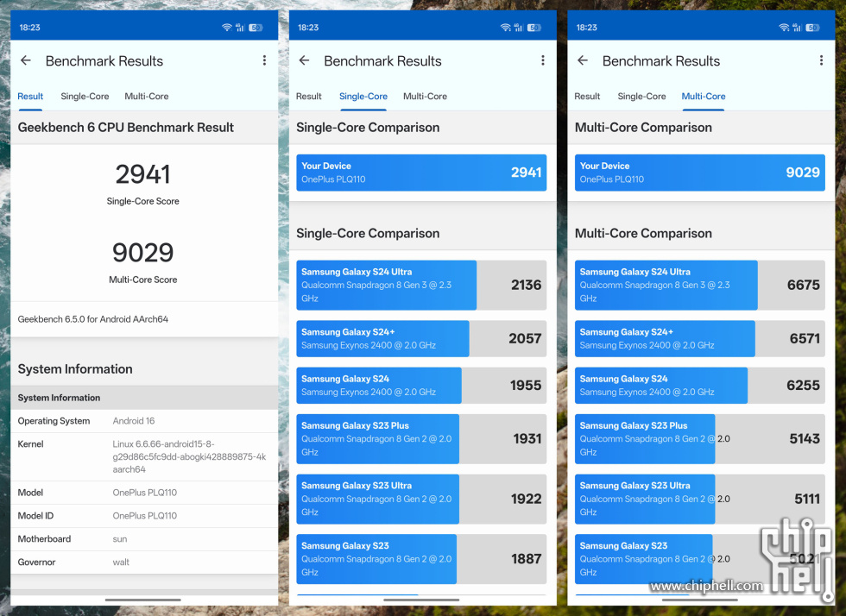Tap the Kernel row in System Information
The width and height of the screenshot is (846, 616).
[x=143, y=457]
